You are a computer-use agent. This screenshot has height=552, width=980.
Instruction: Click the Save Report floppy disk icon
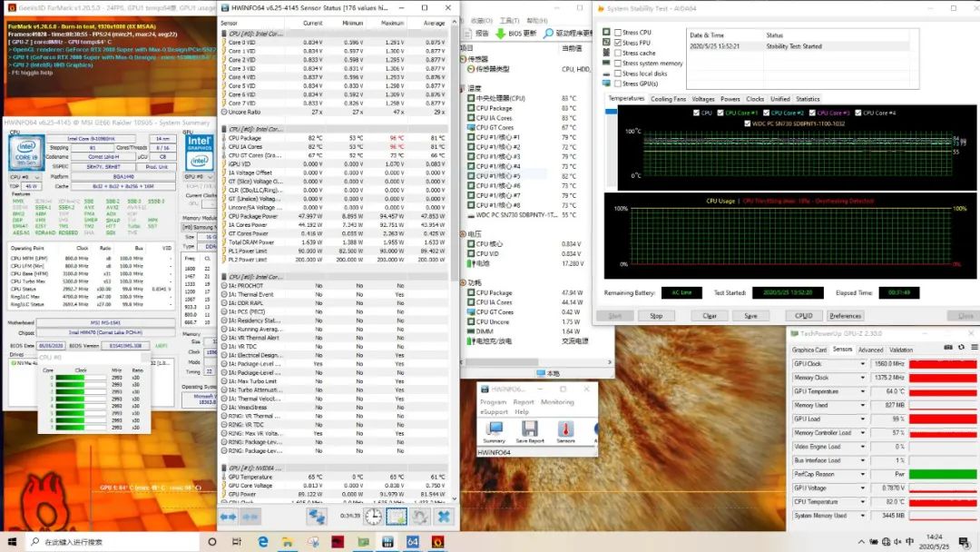coord(530,430)
